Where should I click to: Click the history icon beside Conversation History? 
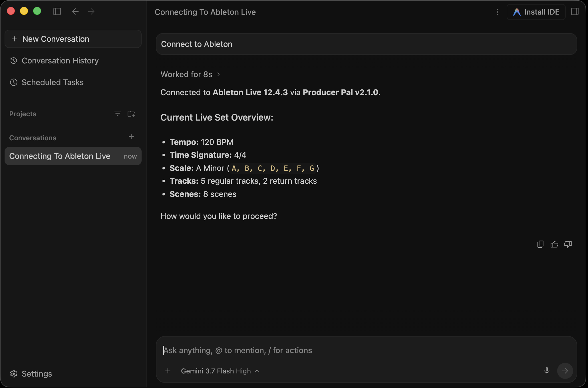14,61
